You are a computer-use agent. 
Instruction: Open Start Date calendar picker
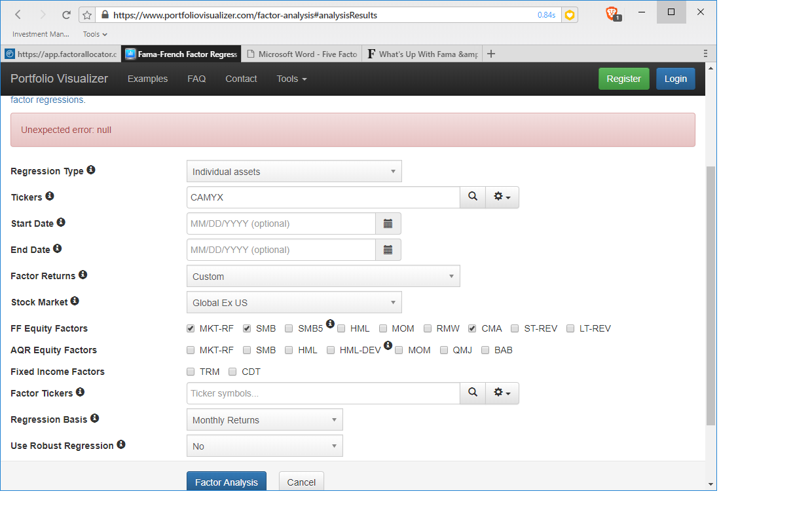[x=388, y=223]
